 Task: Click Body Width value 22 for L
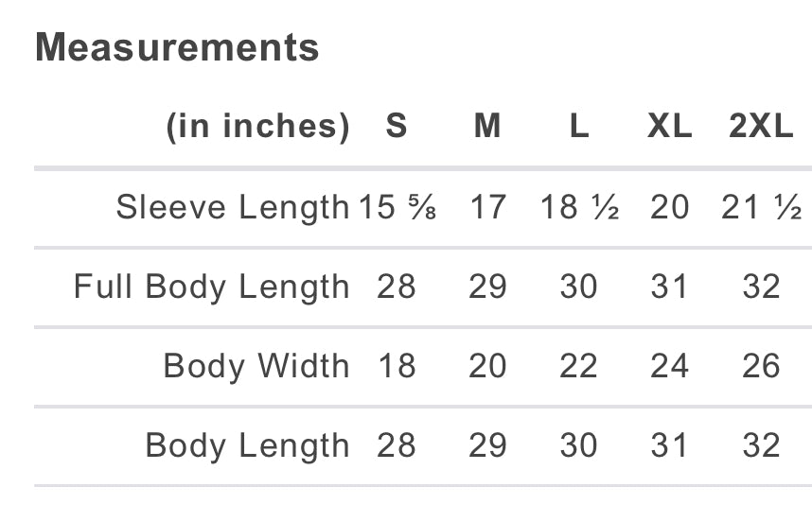pyautogui.click(x=578, y=366)
